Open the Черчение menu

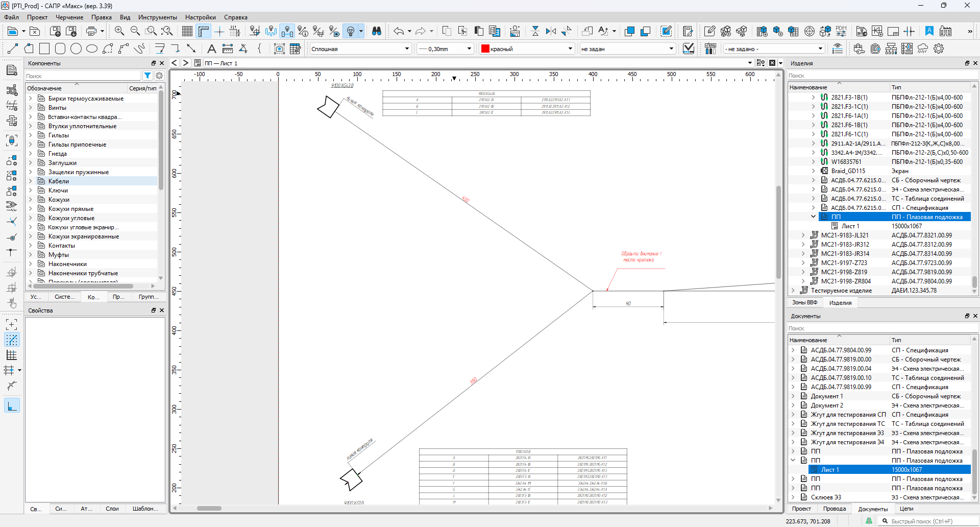[x=69, y=17]
